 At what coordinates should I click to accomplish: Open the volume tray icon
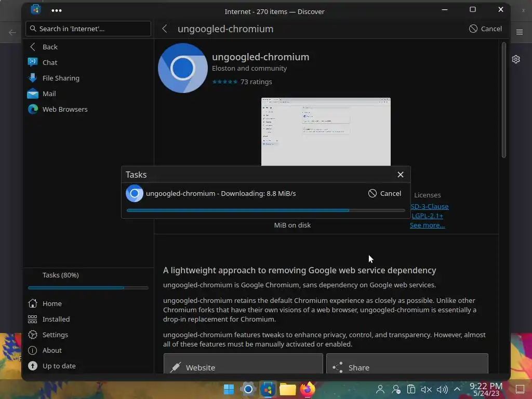point(442,390)
